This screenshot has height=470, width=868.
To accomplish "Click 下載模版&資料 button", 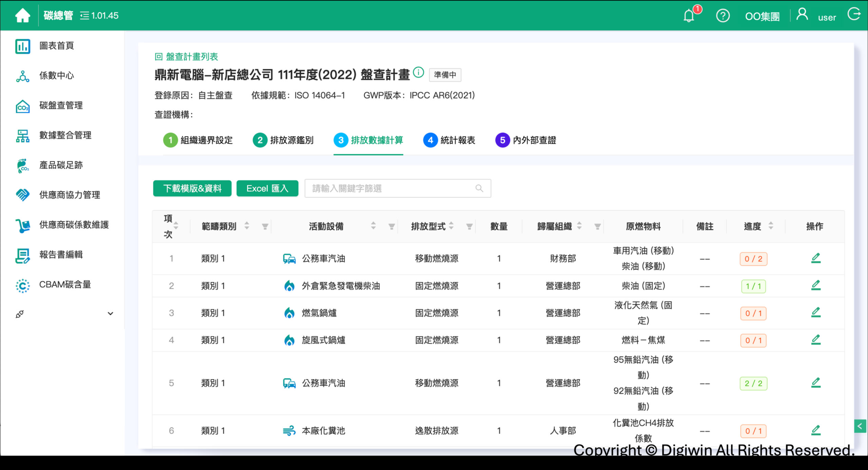I will 192,188.
